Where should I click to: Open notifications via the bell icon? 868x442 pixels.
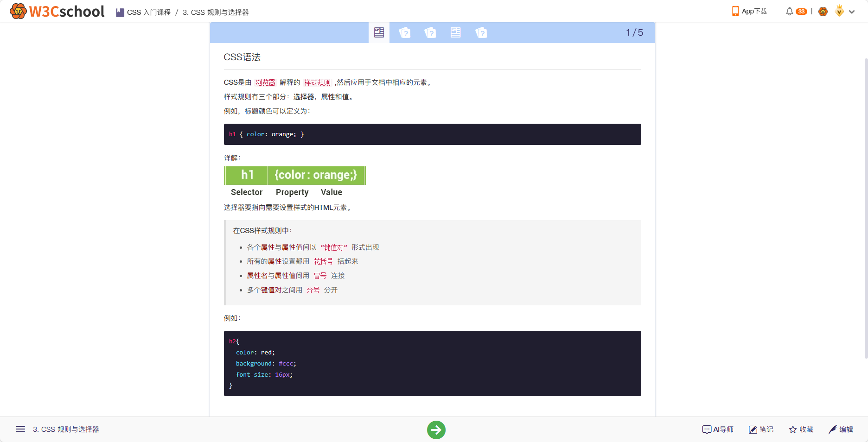tap(789, 11)
